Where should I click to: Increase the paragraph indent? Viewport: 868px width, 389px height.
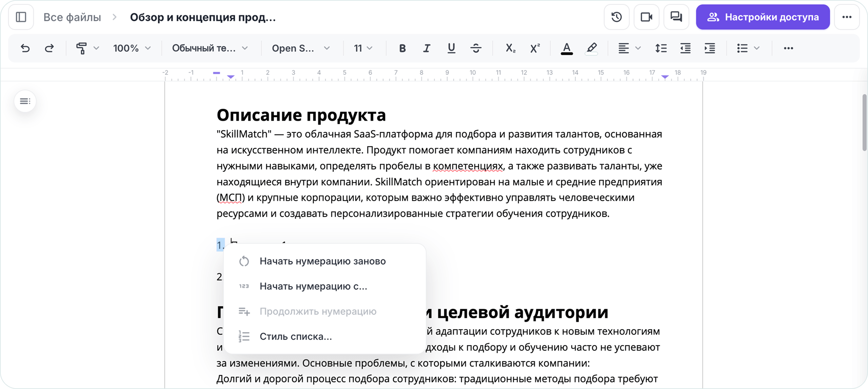710,48
